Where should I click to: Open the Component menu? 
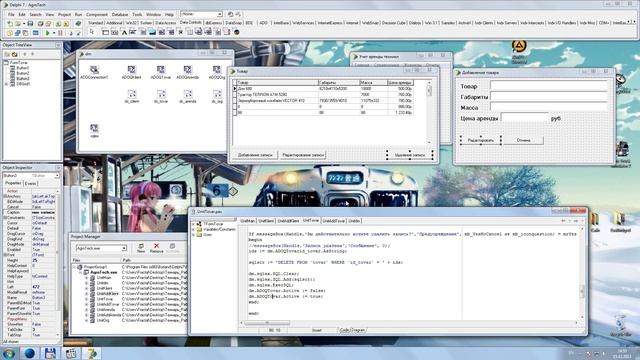[x=97, y=14]
